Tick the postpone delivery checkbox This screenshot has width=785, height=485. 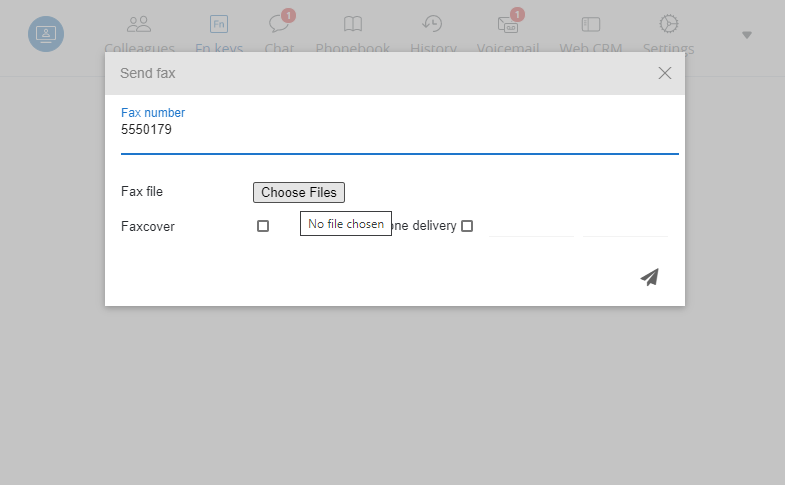point(467,226)
